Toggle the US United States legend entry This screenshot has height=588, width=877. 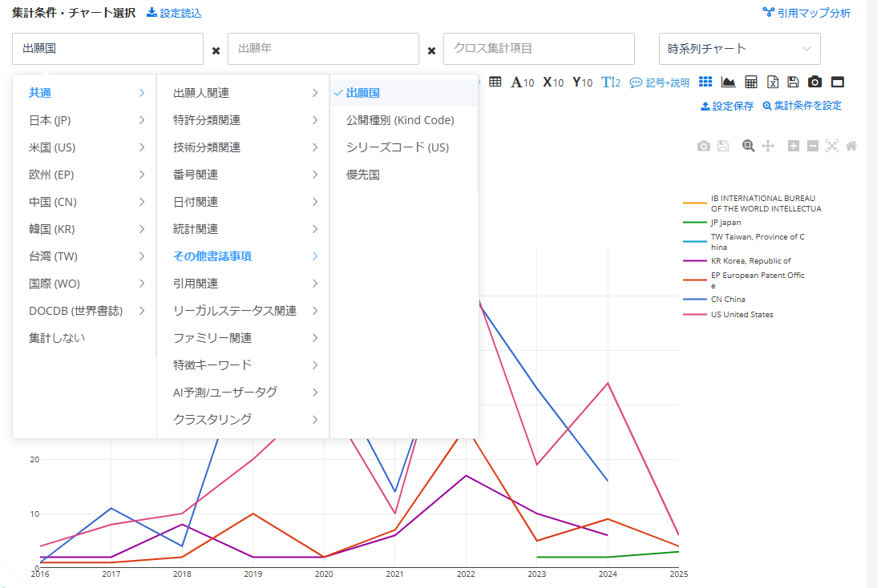742,315
